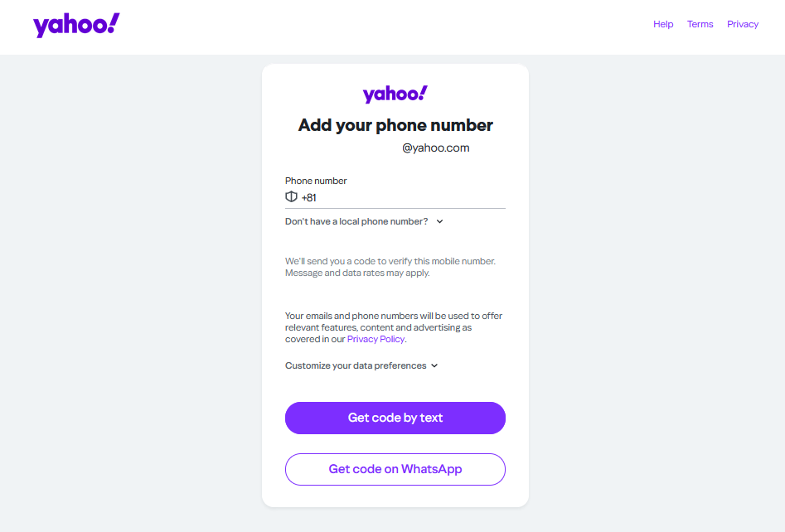Click the Yahoo logo in the page header
Screen dimensions: 785x532
tap(75, 25)
